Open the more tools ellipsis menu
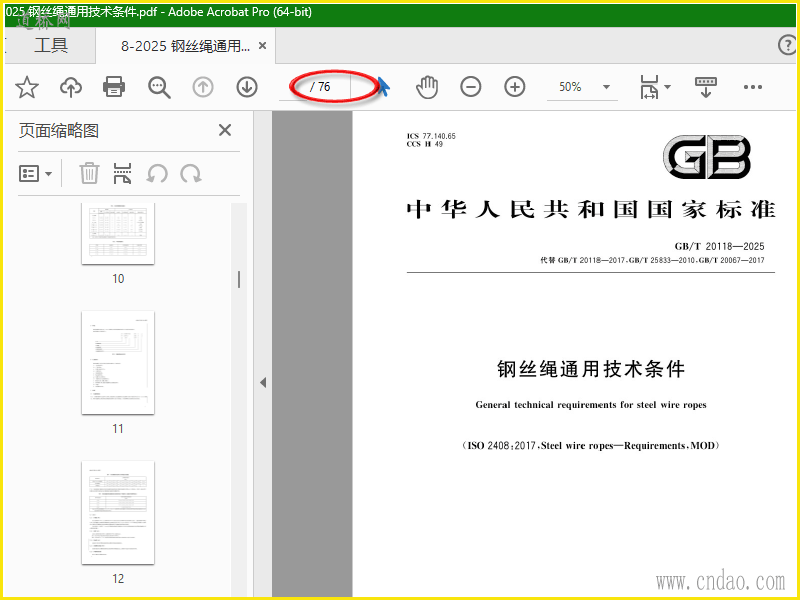The height and width of the screenshot is (600, 800). (753, 87)
